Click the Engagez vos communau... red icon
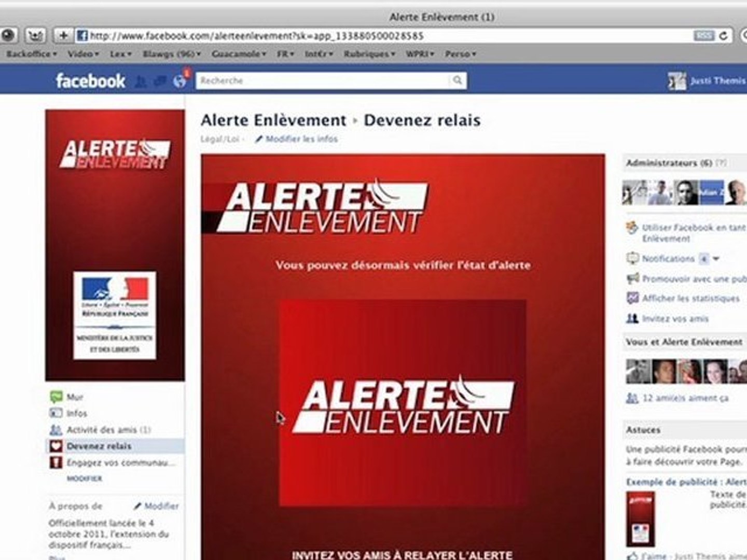This screenshot has width=747, height=560. 56,463
